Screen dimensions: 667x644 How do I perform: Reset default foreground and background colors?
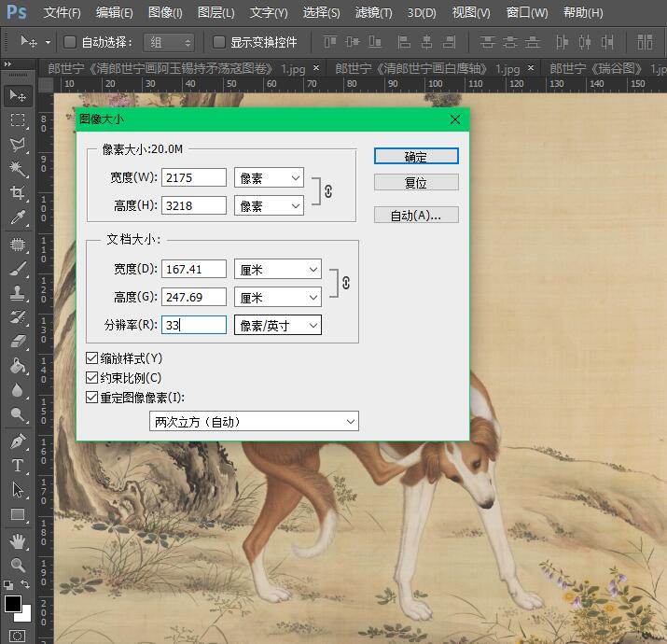8,585
